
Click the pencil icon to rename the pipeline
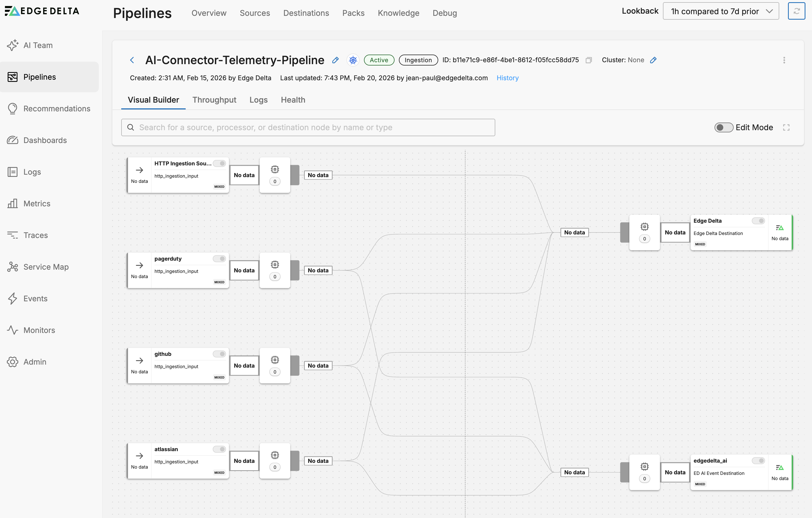pos(335,60)
